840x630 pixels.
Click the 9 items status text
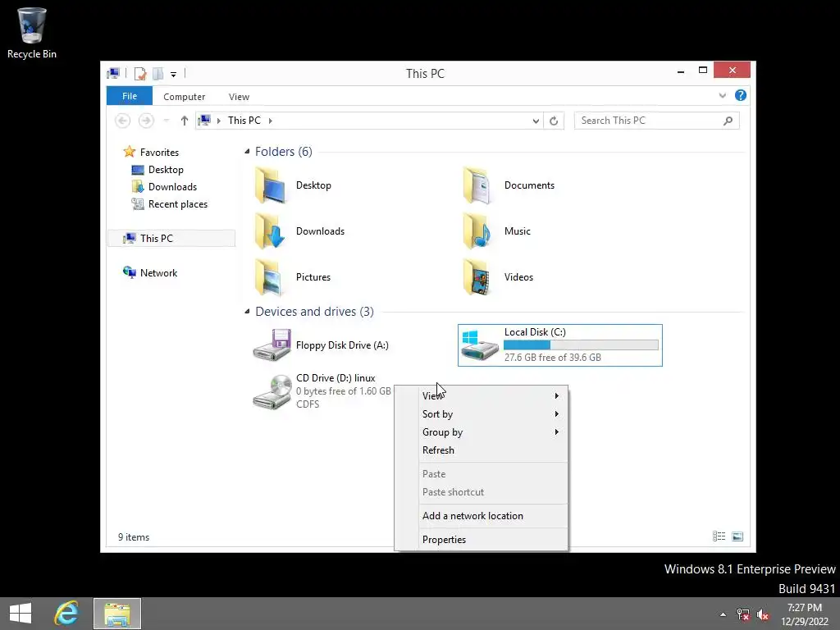click(x=134, y=536)
